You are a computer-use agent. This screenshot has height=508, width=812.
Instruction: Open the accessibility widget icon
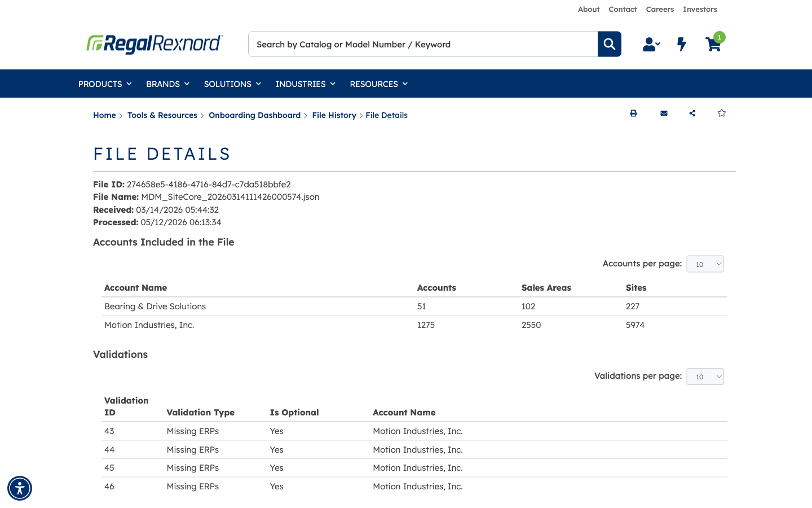(20, 488)
